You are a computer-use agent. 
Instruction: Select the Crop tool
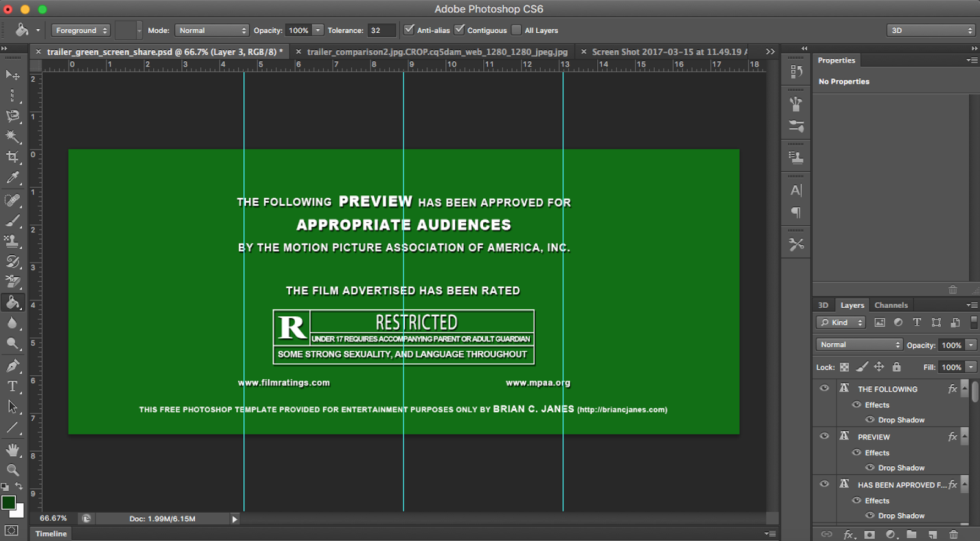[12, 157]
